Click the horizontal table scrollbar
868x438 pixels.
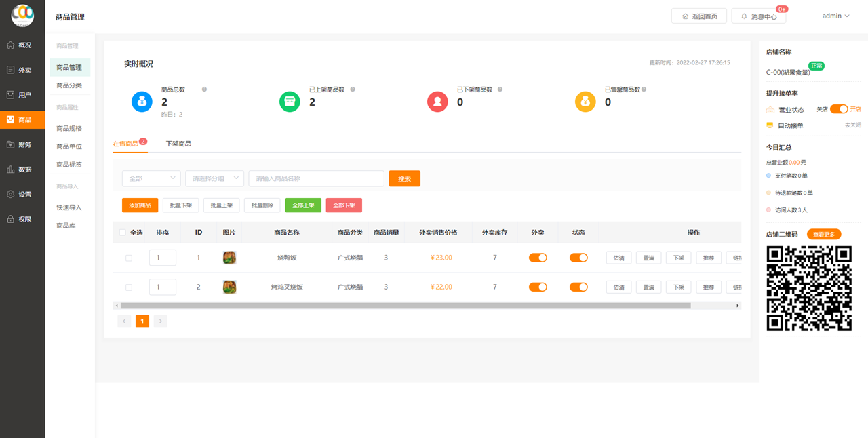pyautogui.click(x=406, y=306)
